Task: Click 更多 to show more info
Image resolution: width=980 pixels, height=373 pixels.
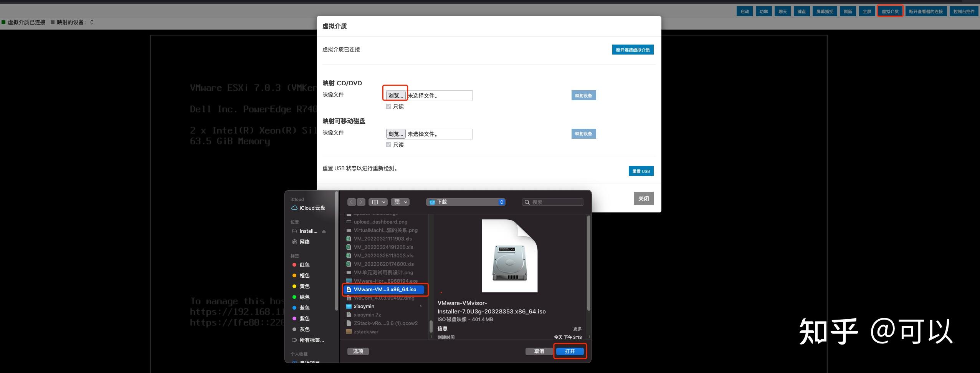Action: (x=577, y=329)
